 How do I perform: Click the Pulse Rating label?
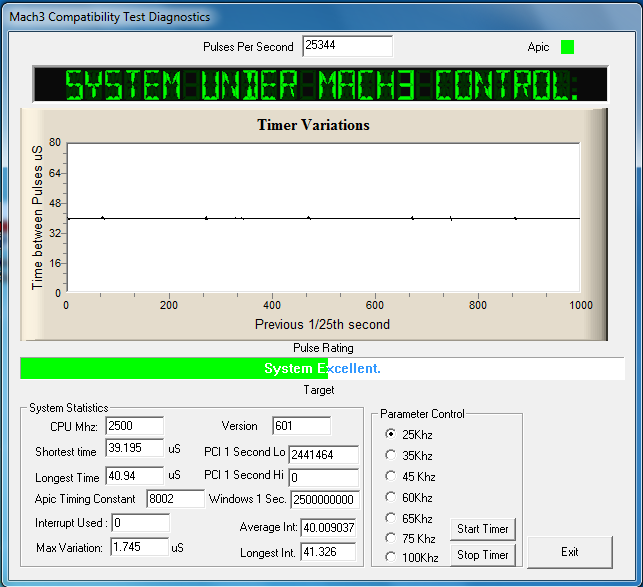(323, 348)
